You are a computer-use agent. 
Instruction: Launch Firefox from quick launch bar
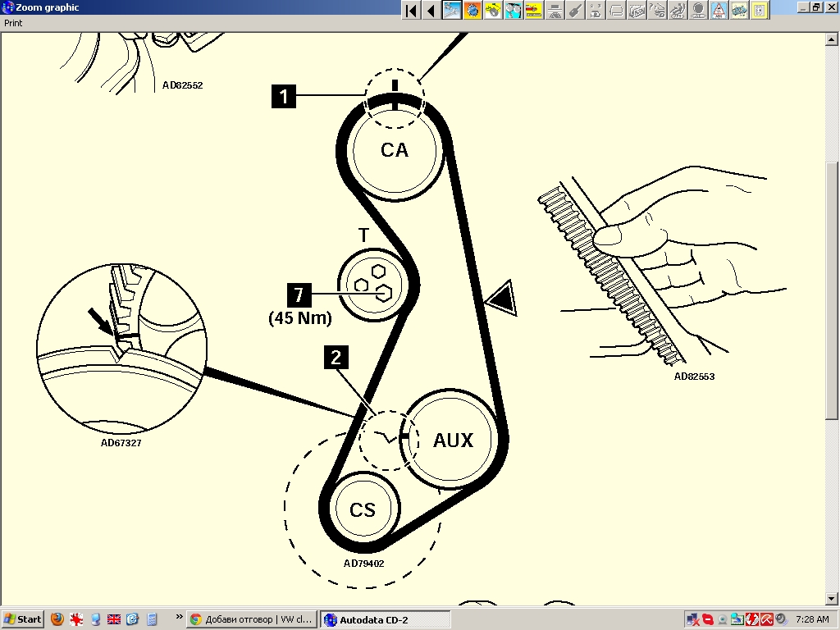[57, 619]
